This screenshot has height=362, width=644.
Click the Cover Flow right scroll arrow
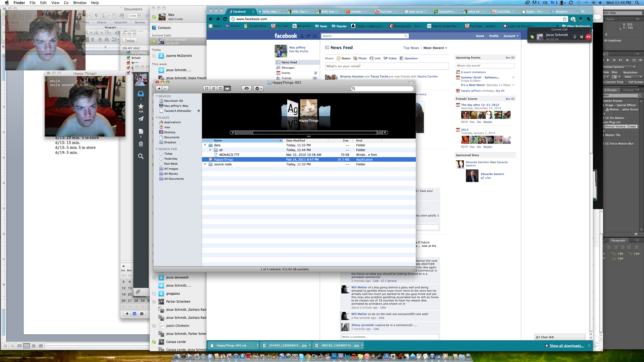click(385, 132)
